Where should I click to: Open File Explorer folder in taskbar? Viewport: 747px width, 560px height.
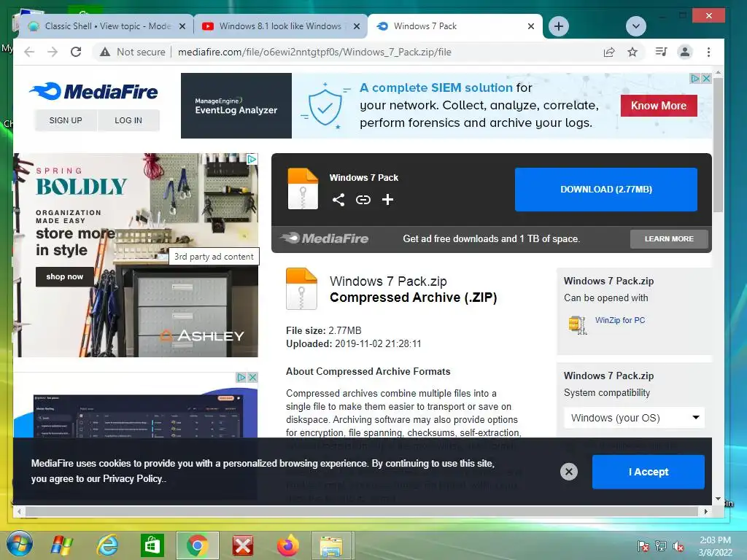[332, 545]
